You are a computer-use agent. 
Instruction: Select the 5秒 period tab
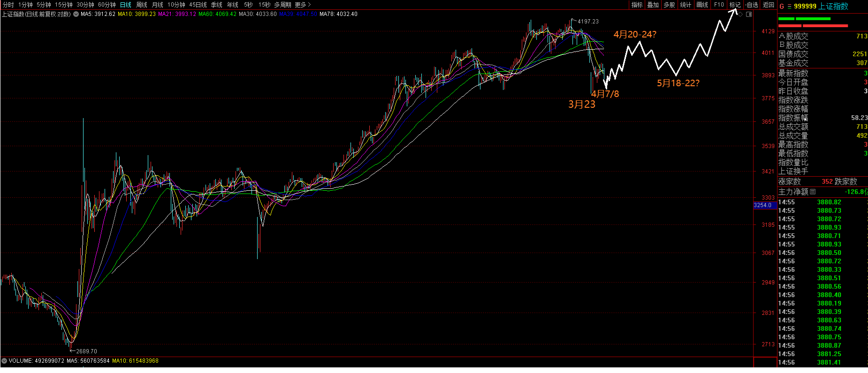[x=248, y=5]
